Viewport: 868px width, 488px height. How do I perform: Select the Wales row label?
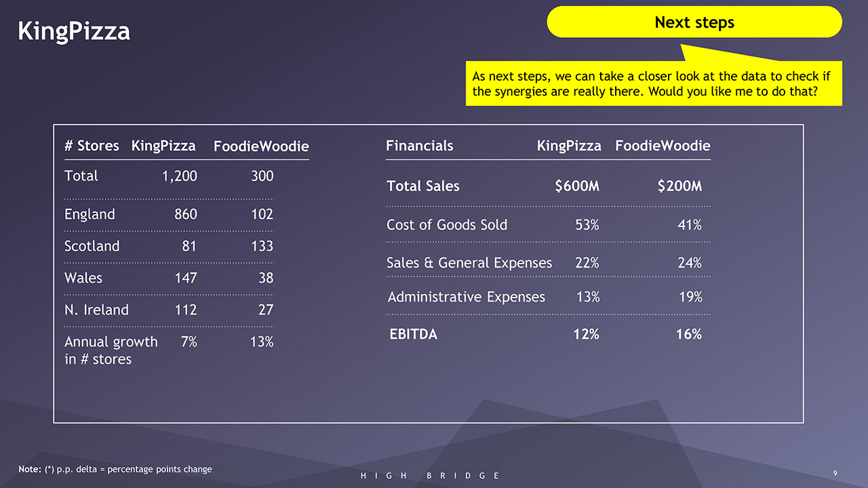pos(83,278)
